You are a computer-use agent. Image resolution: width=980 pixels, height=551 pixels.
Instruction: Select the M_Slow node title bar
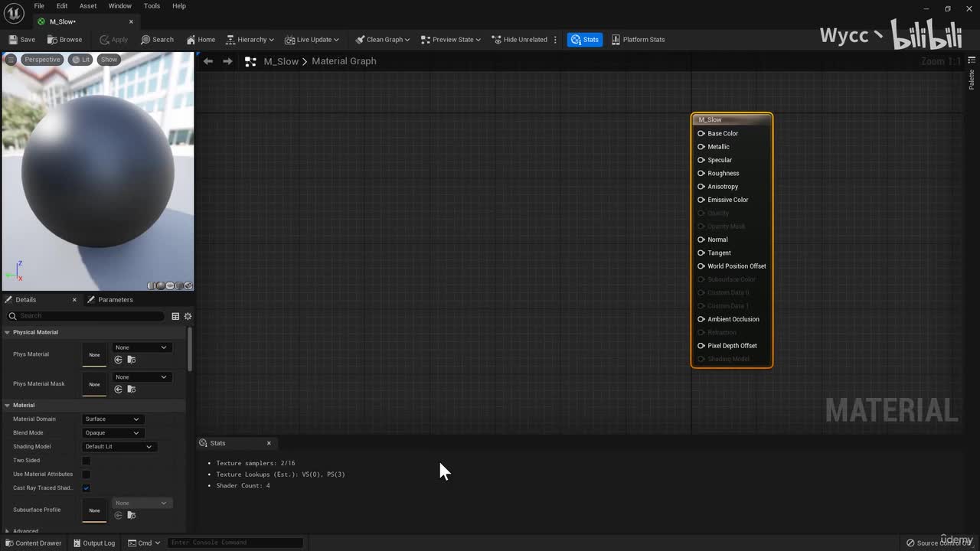732,119
